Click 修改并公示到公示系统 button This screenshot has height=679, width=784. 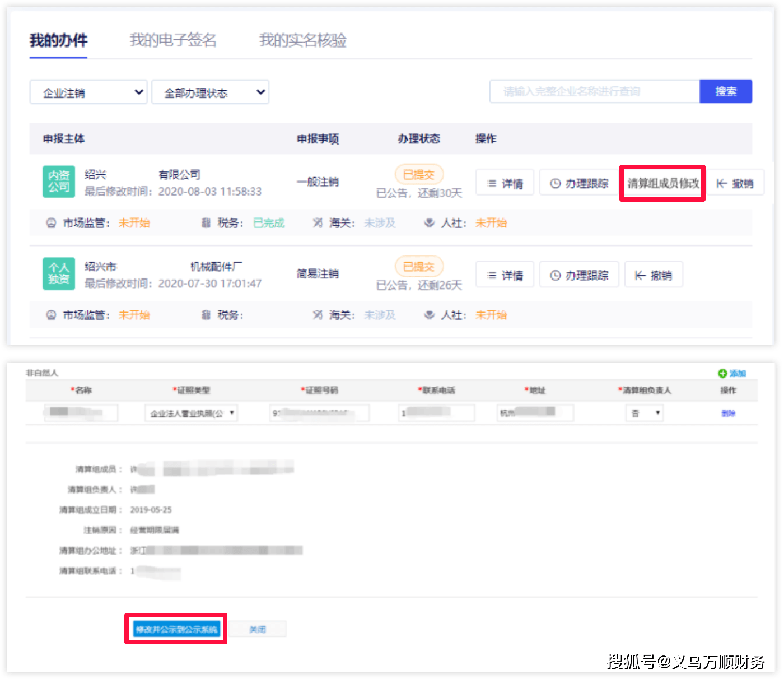176,629
